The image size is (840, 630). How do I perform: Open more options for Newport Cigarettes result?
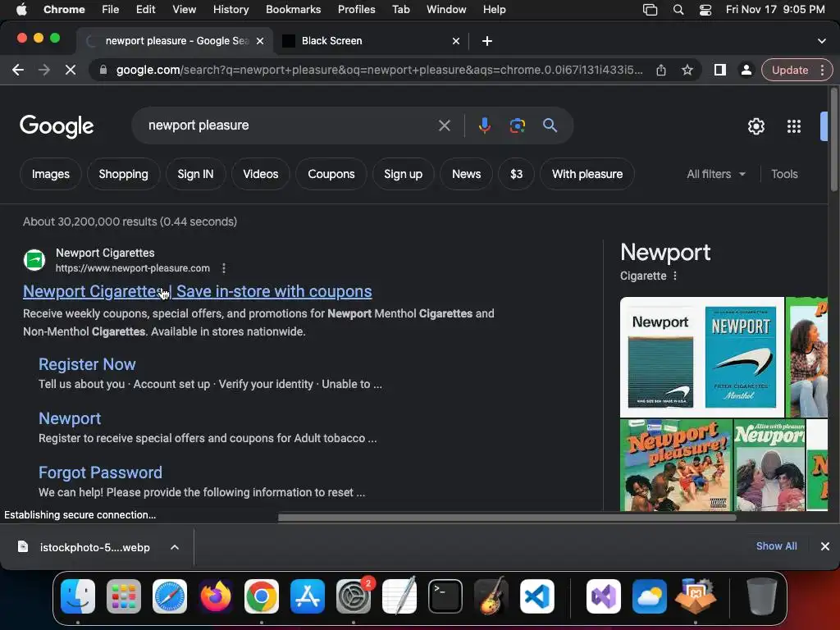click(224, 268)
